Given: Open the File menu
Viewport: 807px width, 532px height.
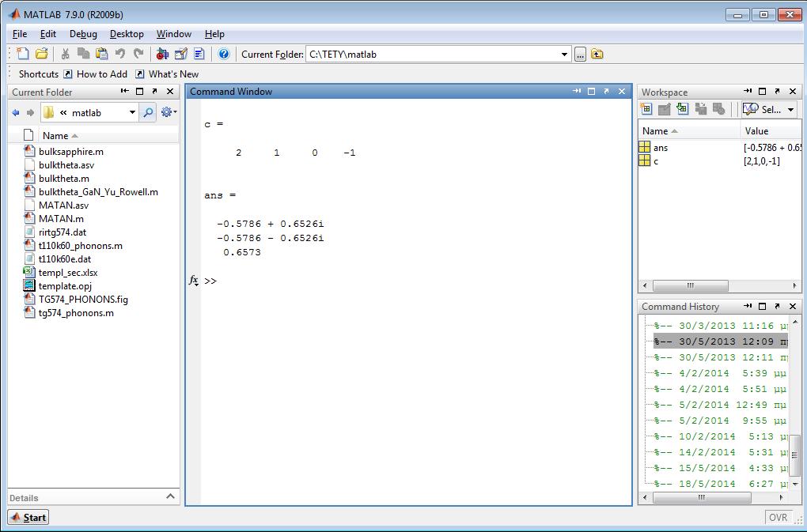Looking at the screenshot, I should click(x=20, y=34).
